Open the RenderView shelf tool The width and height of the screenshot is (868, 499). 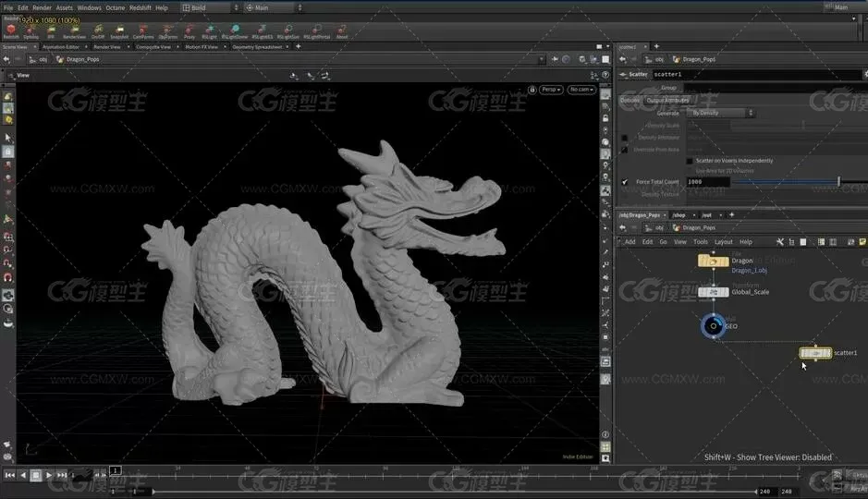tap(74, 31)
